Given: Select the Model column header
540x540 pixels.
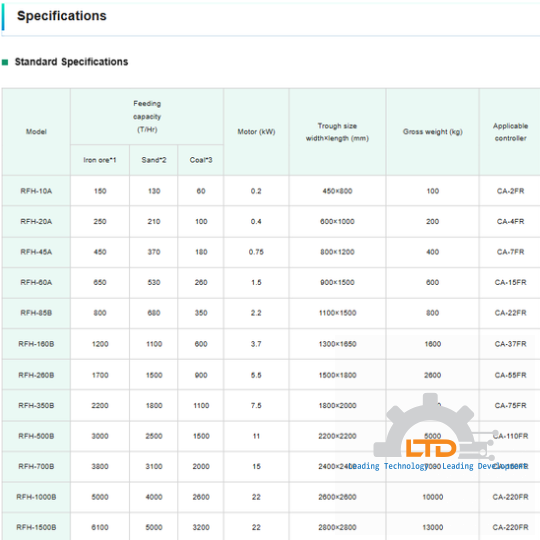Looking at the screenshot, I should tap(36, 132).
